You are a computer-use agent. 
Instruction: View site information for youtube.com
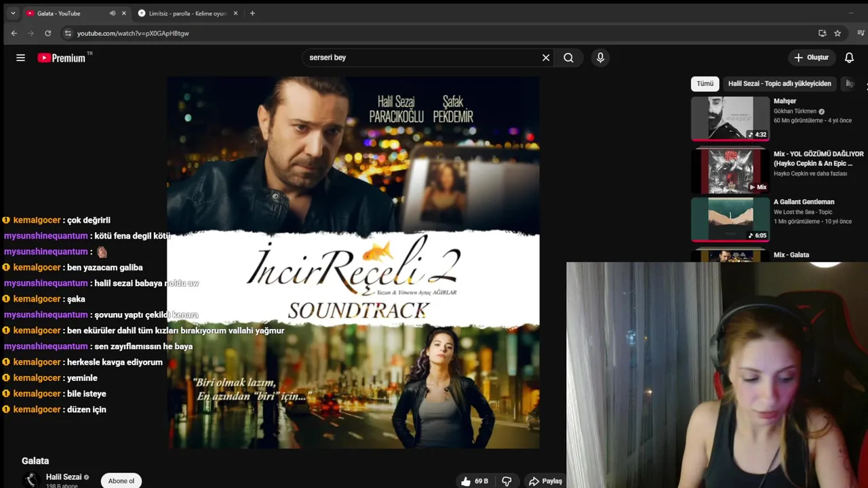point(67,33)
